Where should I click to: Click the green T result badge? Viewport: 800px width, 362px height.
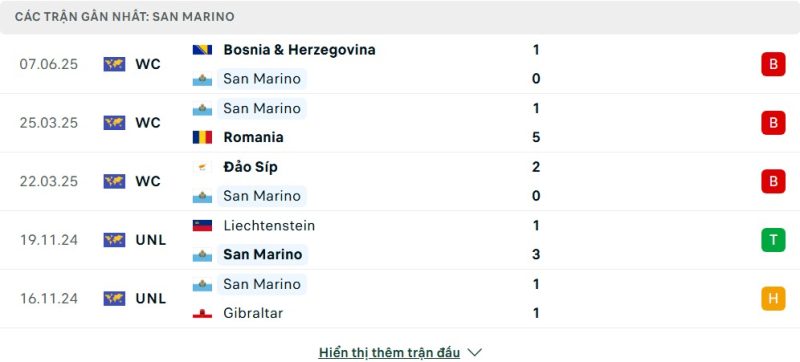pyautogui.click(x=773, y=240)
